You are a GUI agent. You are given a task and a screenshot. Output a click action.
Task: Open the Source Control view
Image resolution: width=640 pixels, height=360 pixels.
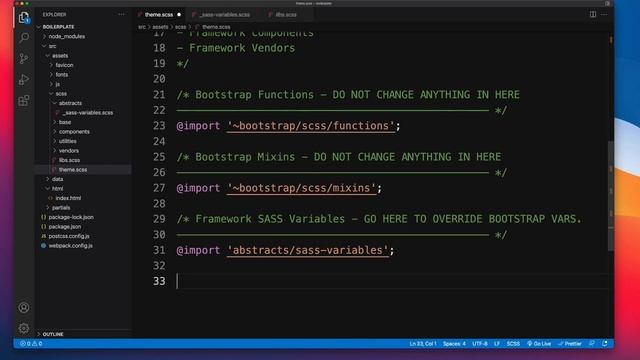24,59
